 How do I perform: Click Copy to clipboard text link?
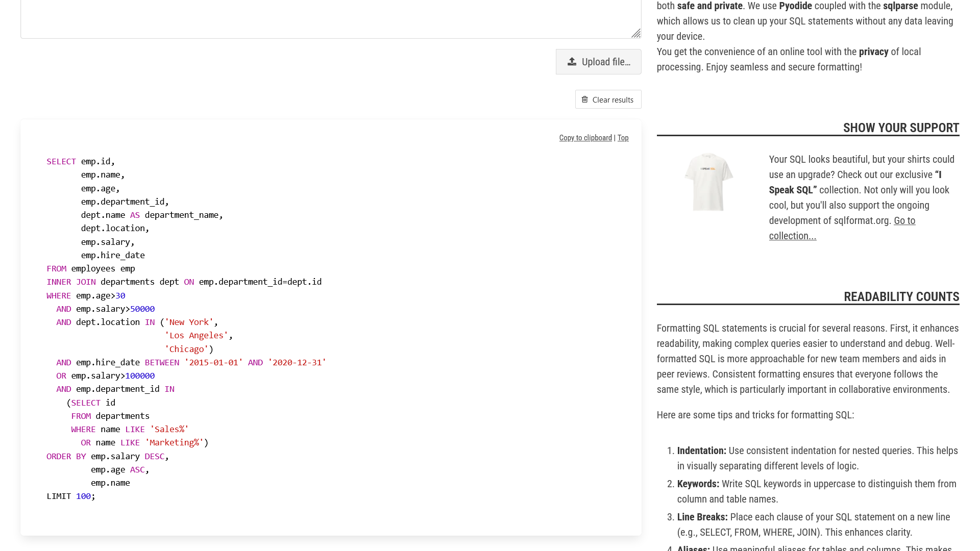[x=585, y=137]
